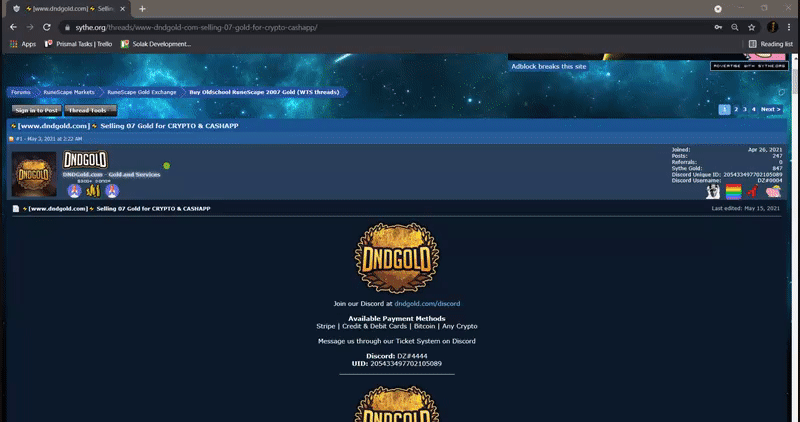Open Solak Development bookmark
Screen dimensions: 800x422
click(x=156, y=44)
